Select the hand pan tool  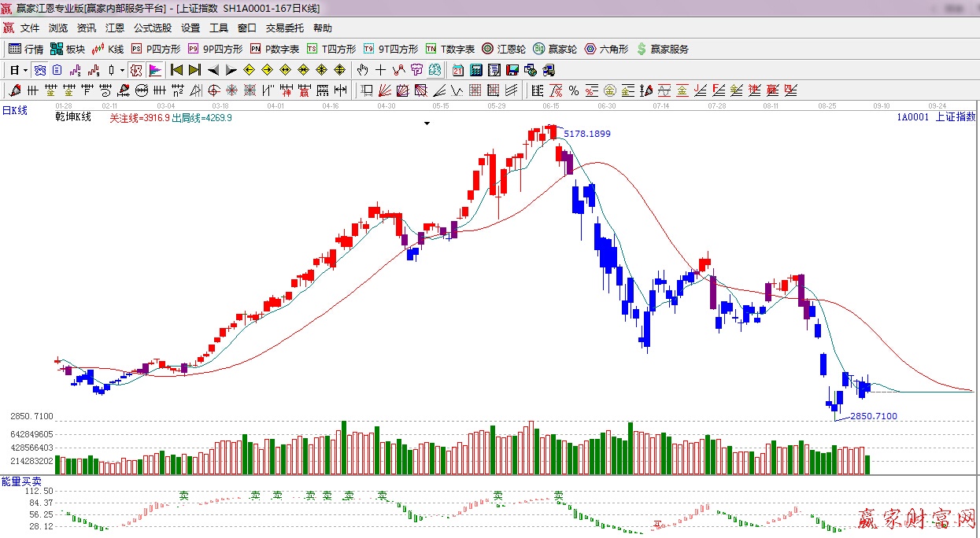coord(363,70)
